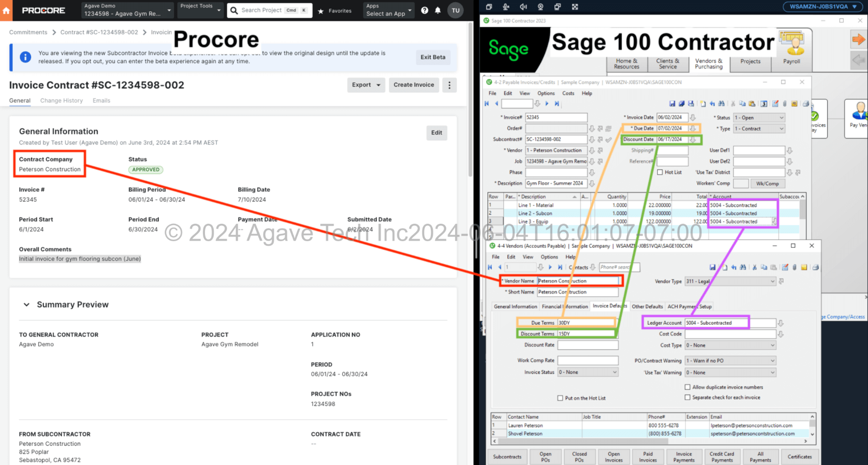Click the binoculars find icon in Vendors toolbar
Image resolution: width=868 pixels, height=465 pixels.
pos(743,267)
